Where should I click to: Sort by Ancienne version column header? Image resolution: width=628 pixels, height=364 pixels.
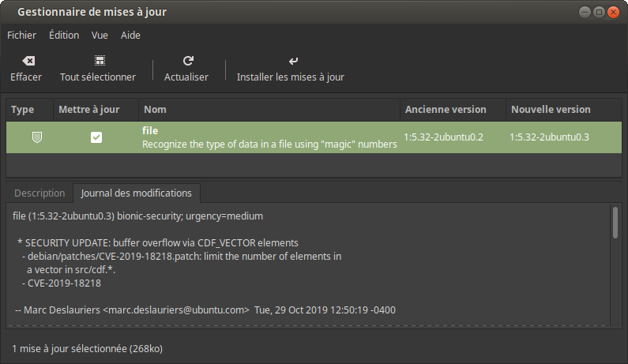tap(453, 110)
